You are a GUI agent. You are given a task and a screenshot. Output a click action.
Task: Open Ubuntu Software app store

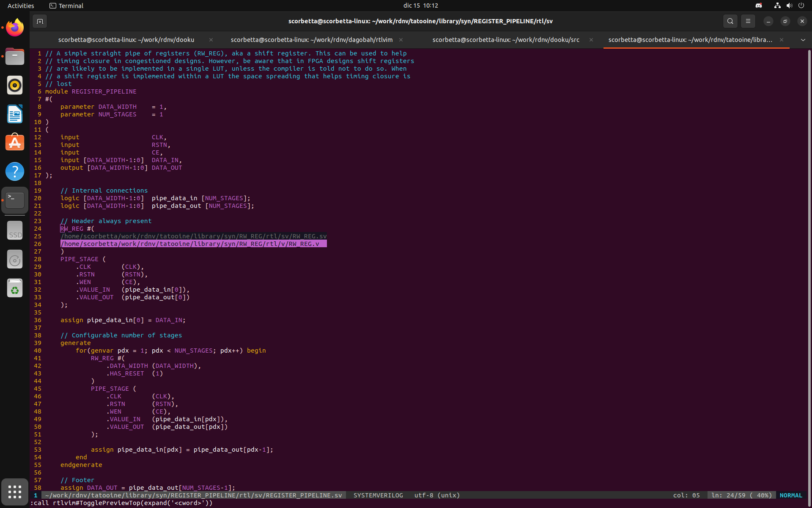click(x=15, y=143)
